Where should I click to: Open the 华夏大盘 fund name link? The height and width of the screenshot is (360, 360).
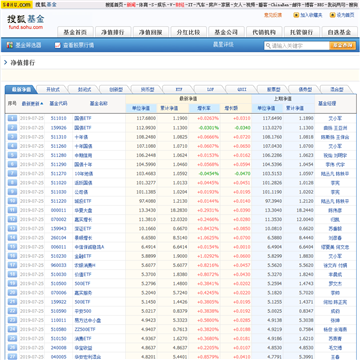pos(83,210)
